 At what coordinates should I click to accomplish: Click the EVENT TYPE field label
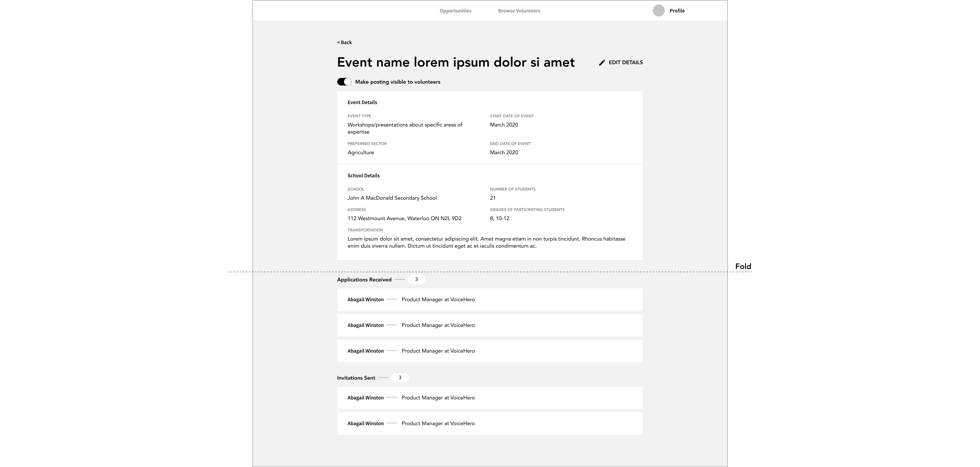click(x=359, y=116)
